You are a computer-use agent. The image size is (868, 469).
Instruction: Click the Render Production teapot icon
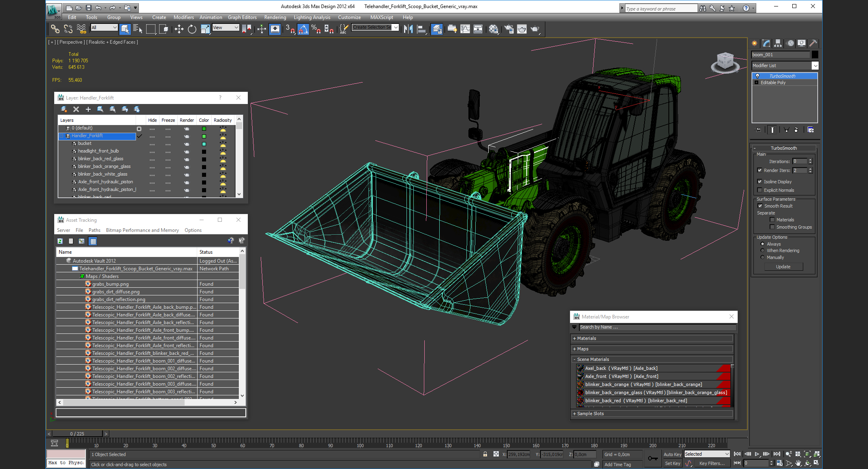535,29
